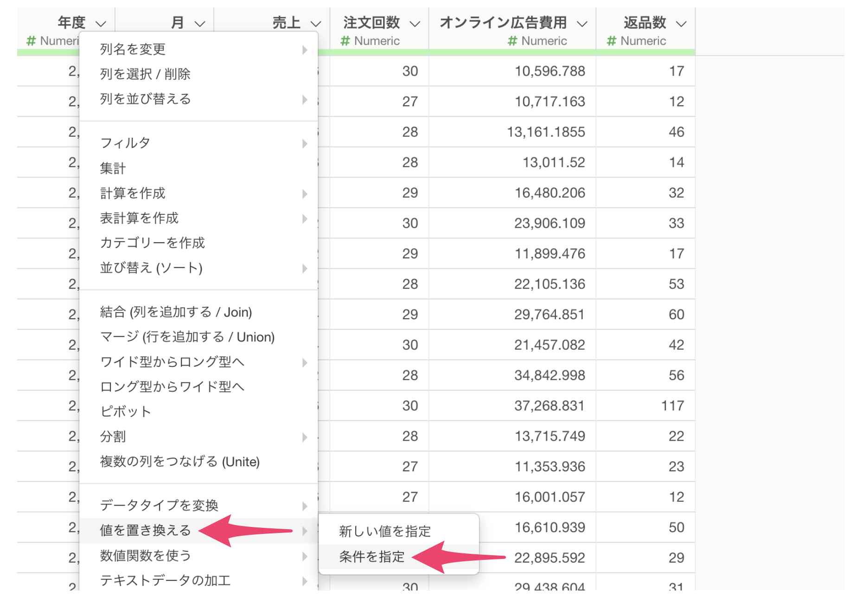Open the 年度 column dropdown chevron
The width and height of the screenshot is (868, 603).
pyautogui.click(x=101, y=23)
